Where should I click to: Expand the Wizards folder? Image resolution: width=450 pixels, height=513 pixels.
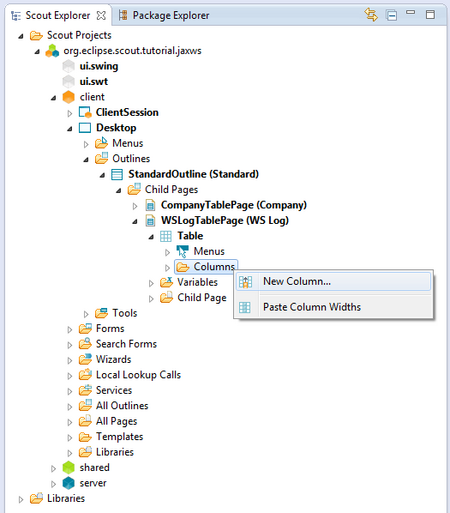click(x=69, y=360)
